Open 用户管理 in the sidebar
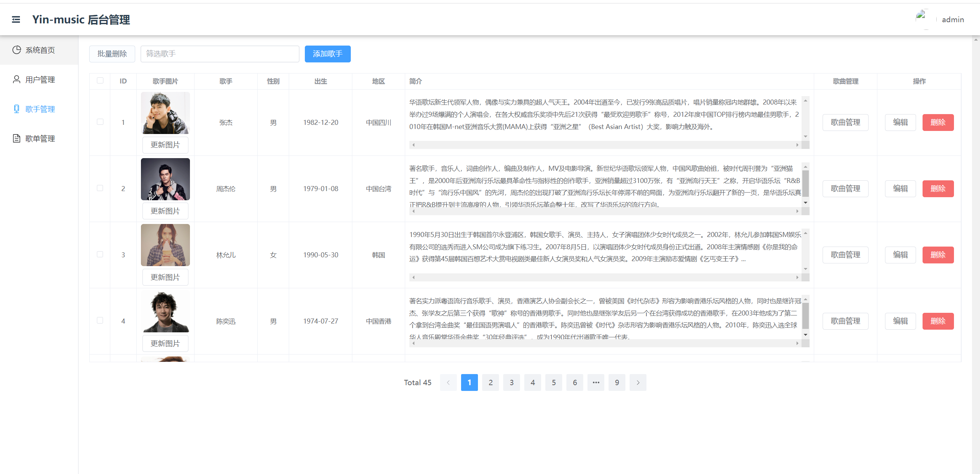 (39, 80)
